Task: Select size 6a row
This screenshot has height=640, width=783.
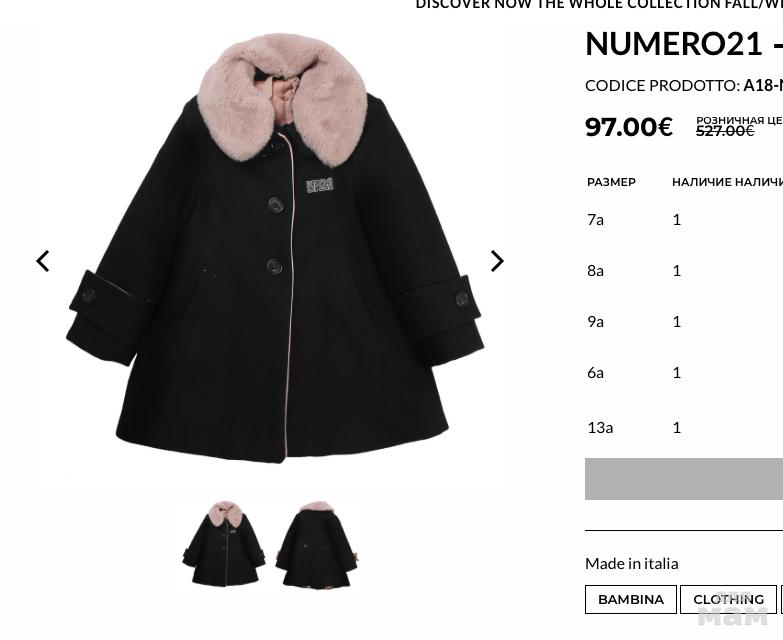Action: coord(684,372)
